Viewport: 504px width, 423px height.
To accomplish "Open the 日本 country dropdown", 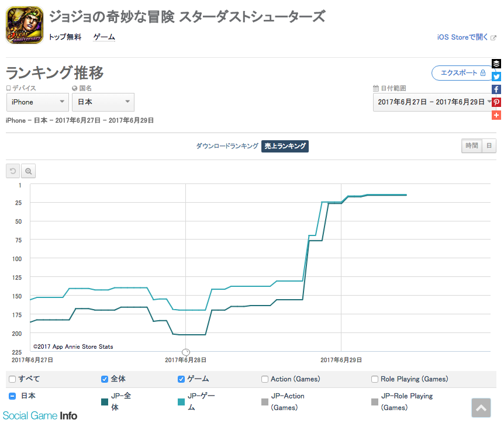I will pos(103,102).
